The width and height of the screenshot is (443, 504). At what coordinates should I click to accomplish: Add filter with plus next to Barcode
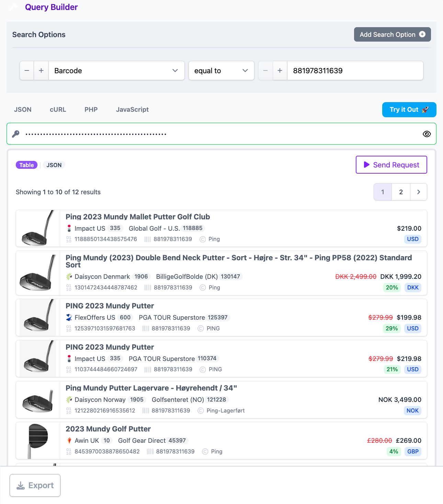pos(41,70)
